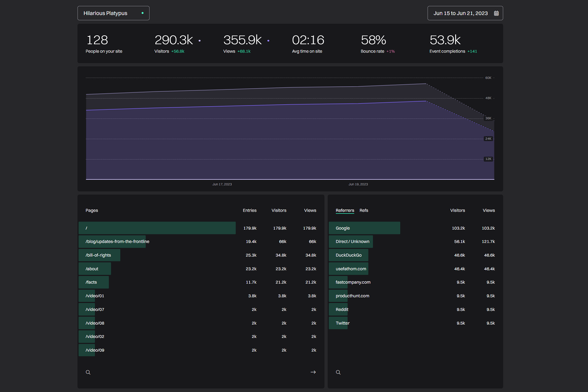Select the /video/07 page row

pos(201,310)
